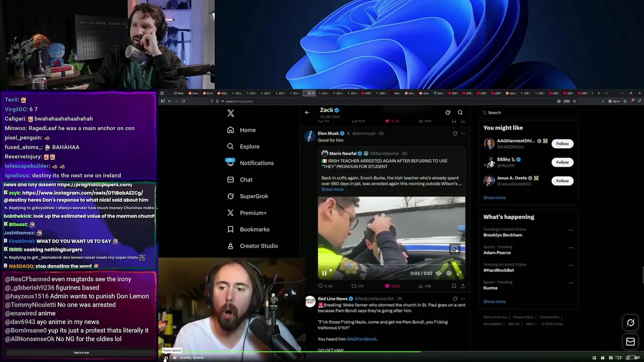Open settings gear on tweet video
The height and width of the screenshot is (362, 644).
point(449,274)
